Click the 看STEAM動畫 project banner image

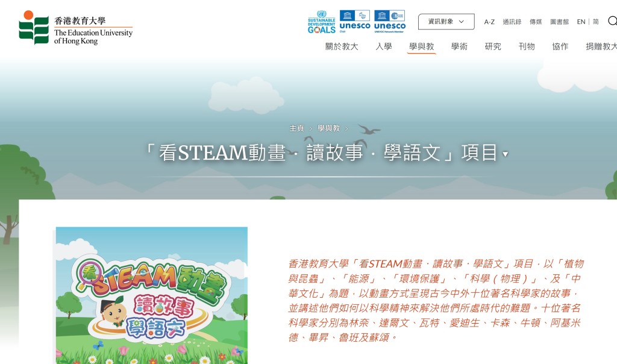pos(151,295)
